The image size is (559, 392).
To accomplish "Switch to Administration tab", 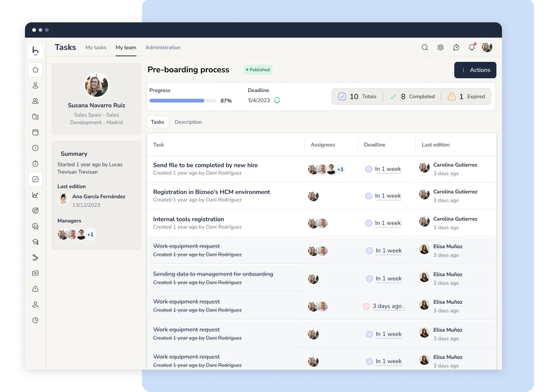I will [163, 47].
